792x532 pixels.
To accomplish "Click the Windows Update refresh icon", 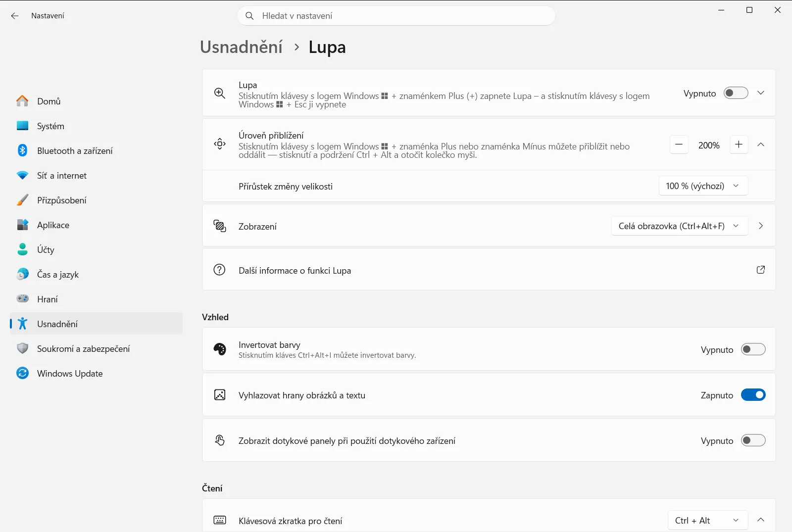I will click(22, 373).
